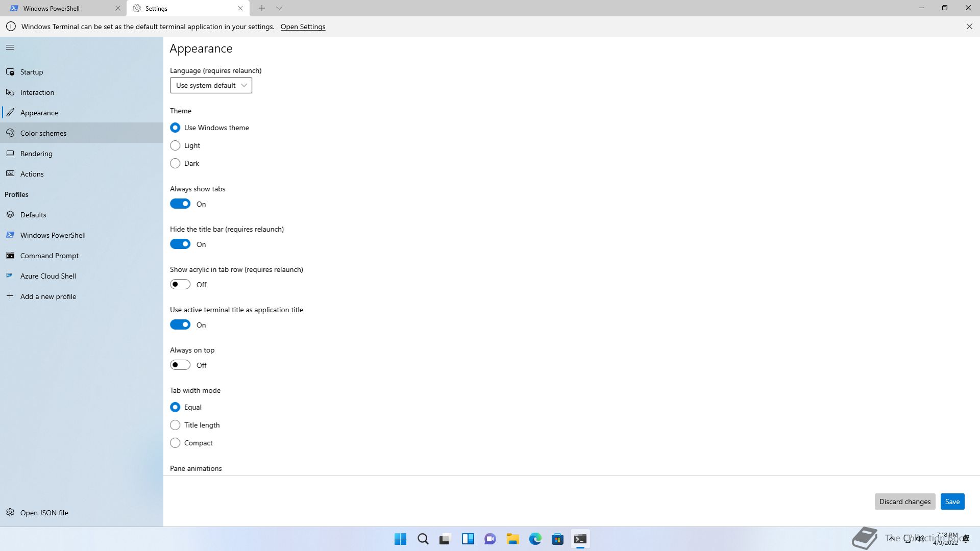The height and width of the screenshot is (551, 980).
Task: Select Compact tab width mode
Action: [175, 443]
